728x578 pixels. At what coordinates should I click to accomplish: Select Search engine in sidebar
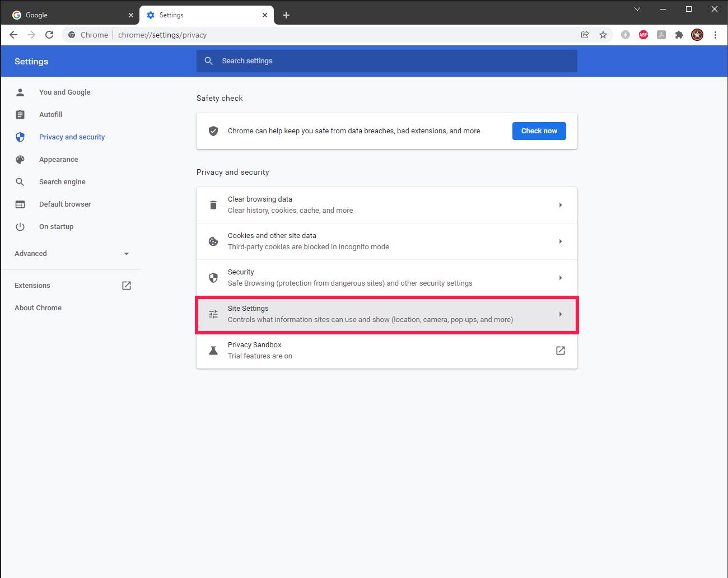(x=62, y=182)
